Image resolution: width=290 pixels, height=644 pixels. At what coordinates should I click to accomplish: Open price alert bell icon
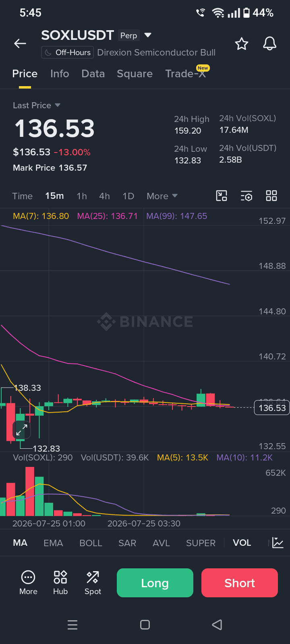click(x=270, y=43)
